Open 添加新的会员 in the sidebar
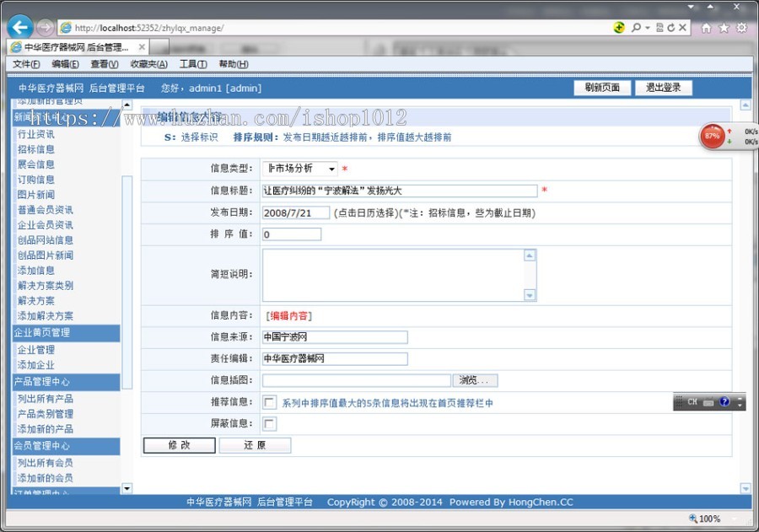 (x=45, y=478)
